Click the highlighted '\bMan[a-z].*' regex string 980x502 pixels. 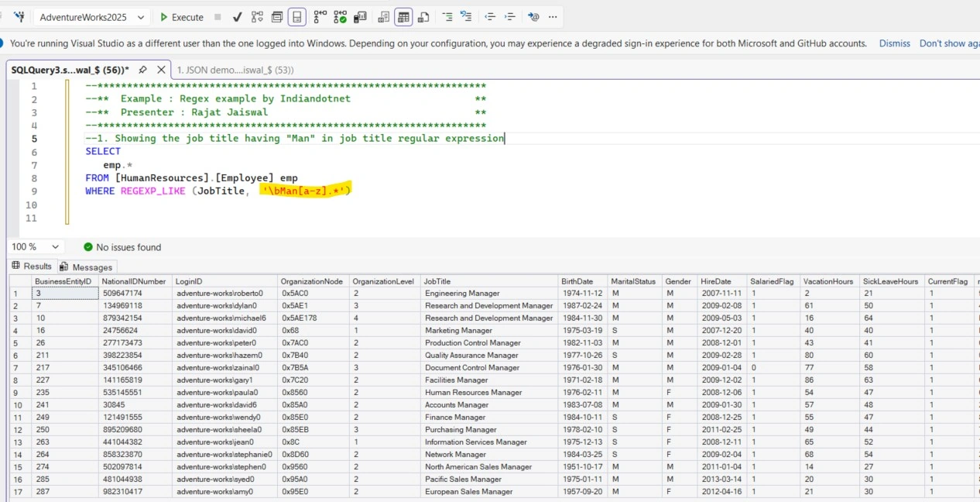[x=303, y=191]
